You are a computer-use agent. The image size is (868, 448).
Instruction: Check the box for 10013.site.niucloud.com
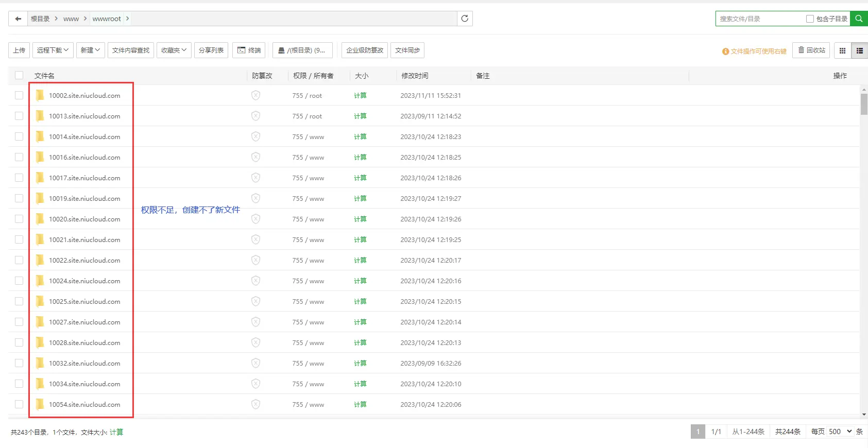point(19,116)
